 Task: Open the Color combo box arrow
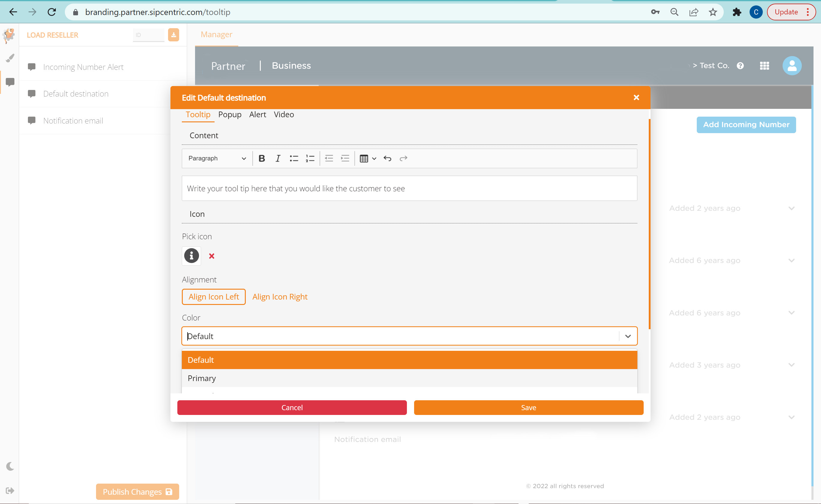[x=628, y=336]
